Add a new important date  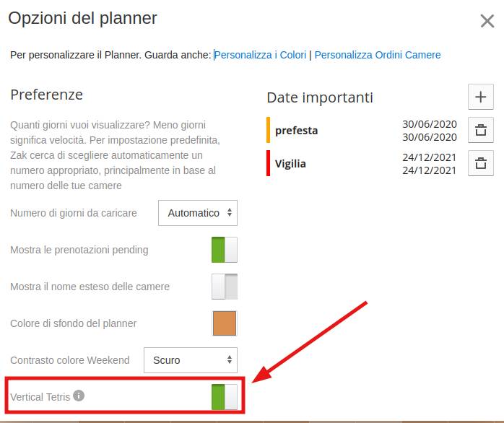pyautogui.click(x=481, y=97)
